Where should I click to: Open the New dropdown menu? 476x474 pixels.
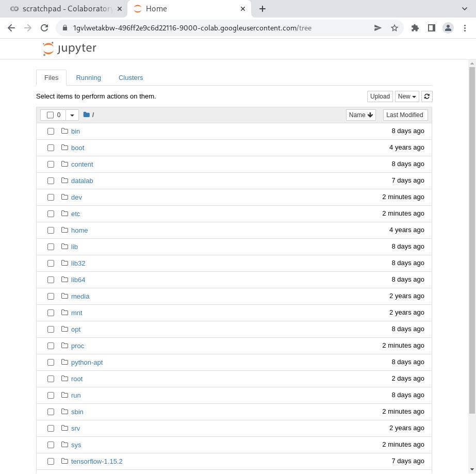click(406, 96)
